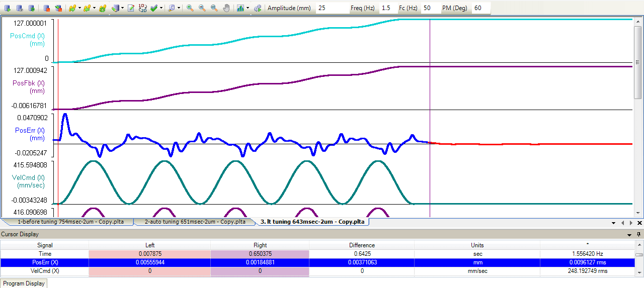Click the Units column header

[477, 245]
